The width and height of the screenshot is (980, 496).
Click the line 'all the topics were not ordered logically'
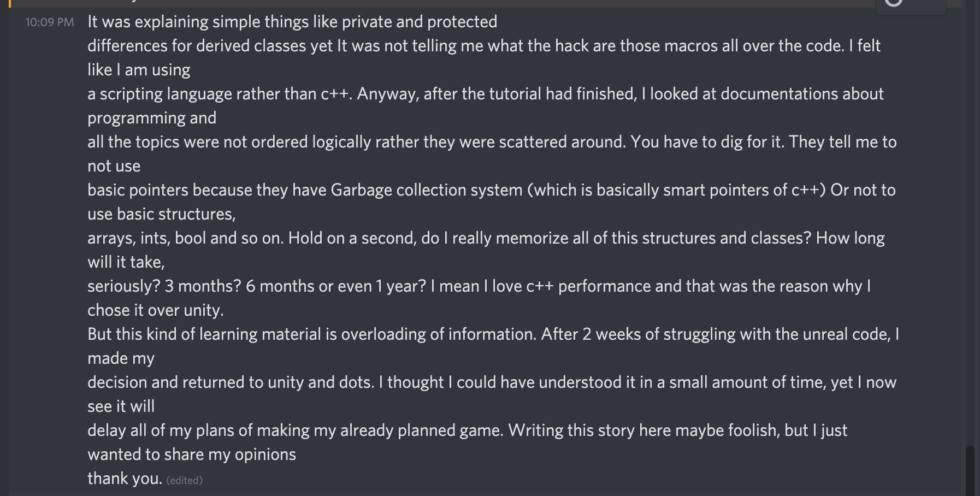492,142
